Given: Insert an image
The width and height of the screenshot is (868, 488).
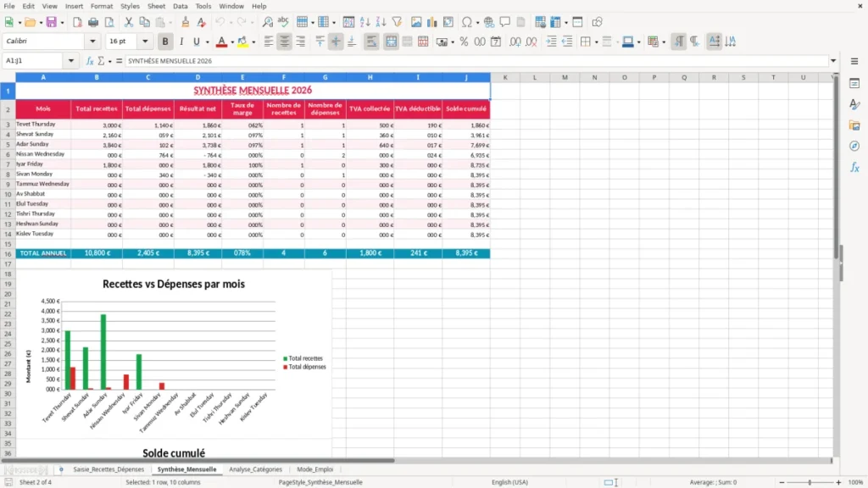Looking at the screenshot, I should [416, 22].
